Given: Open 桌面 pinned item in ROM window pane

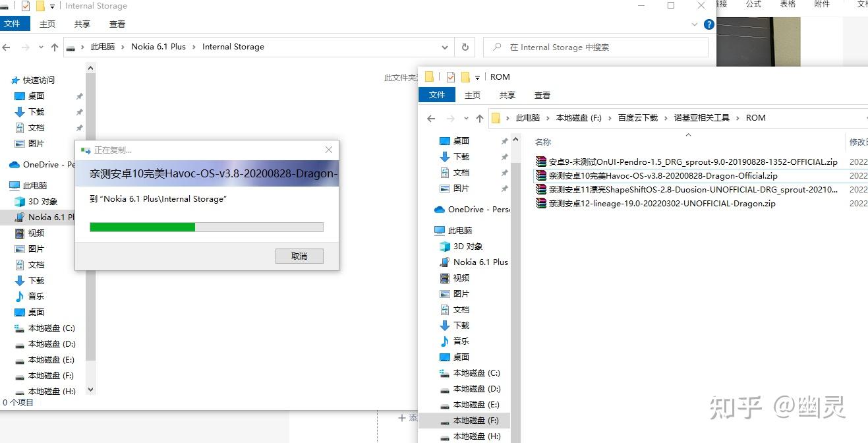Looking at the screenshot, I should pos(461,140).
